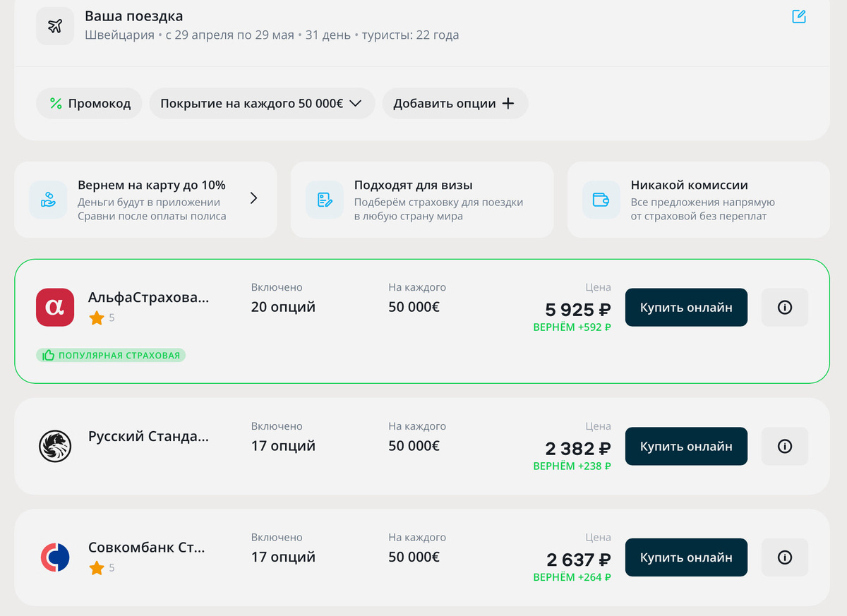The height and width of the screenshot is (616, 847).
Task: Click the percent promo code icon
Action: (x=55, y=103)
